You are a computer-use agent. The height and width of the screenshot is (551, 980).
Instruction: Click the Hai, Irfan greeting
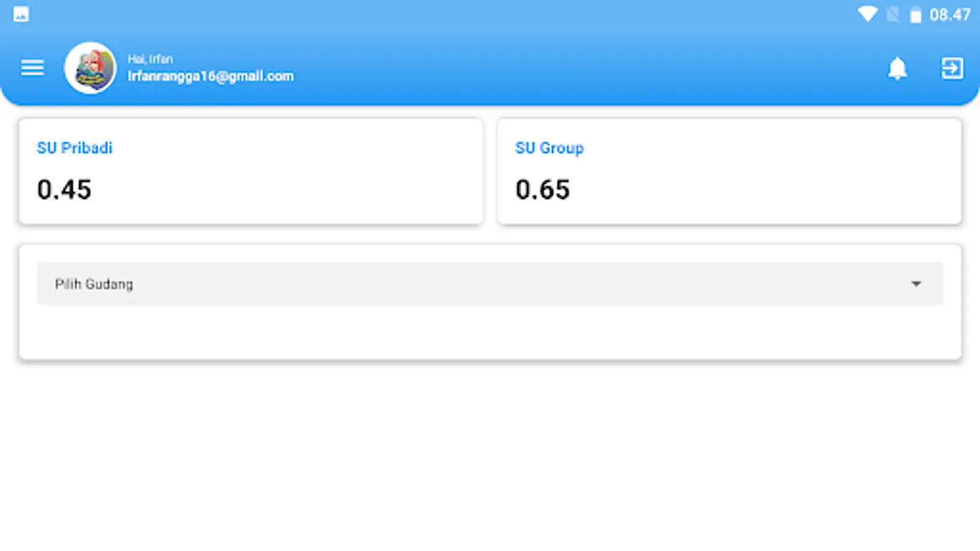(x=150, y=59)
